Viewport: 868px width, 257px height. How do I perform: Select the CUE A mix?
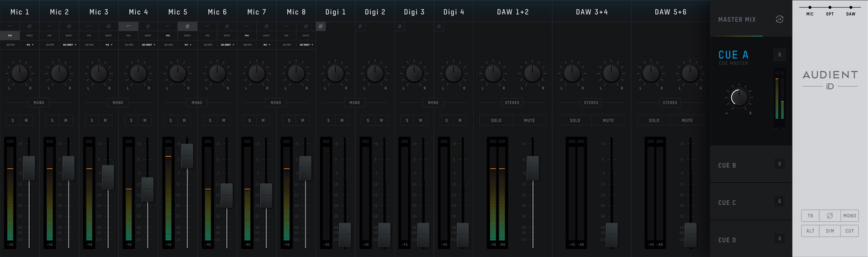(734, 55)
